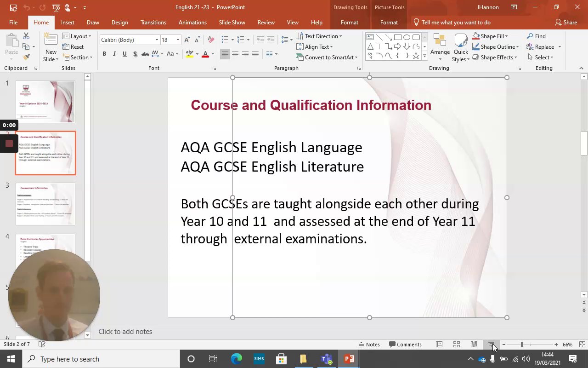Align text right
Viewport: 588px width, 368px height.
245,54
